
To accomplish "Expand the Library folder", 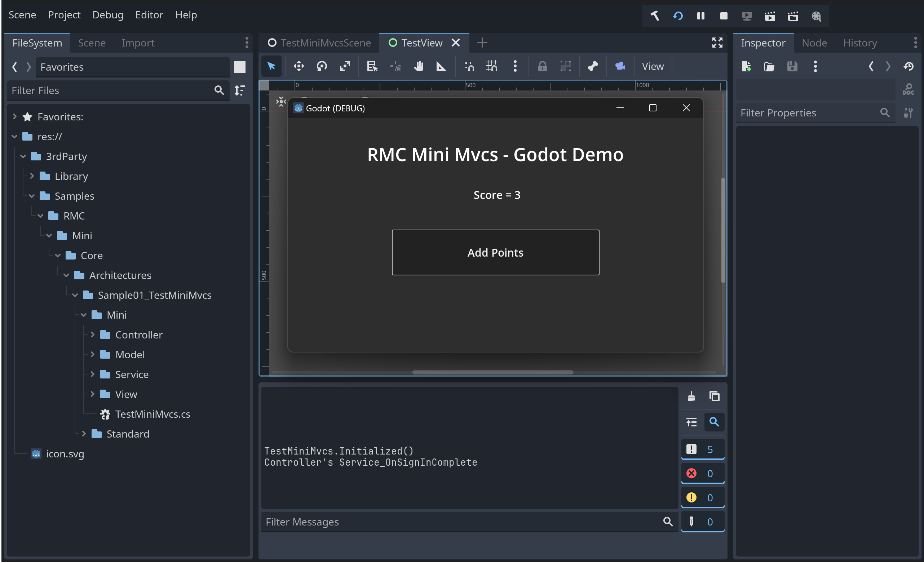I will (x=32, y=176).
